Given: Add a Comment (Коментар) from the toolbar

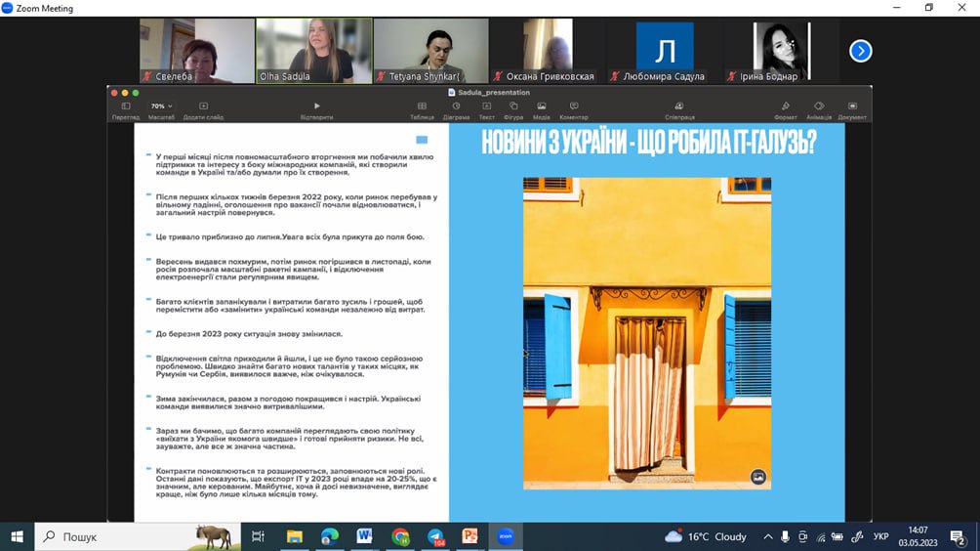Looking at the screenshot, I should [573, 106].
